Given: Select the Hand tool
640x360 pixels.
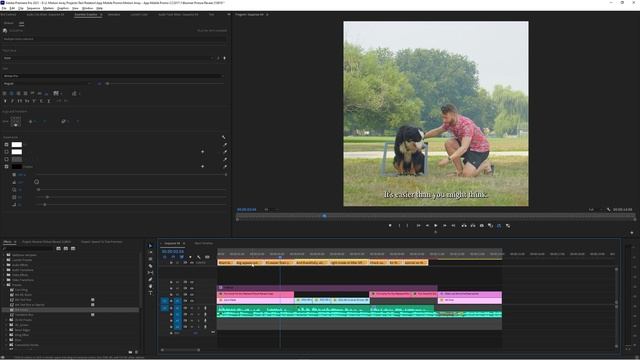Looking at the screenshot, I should coord(150,286).
